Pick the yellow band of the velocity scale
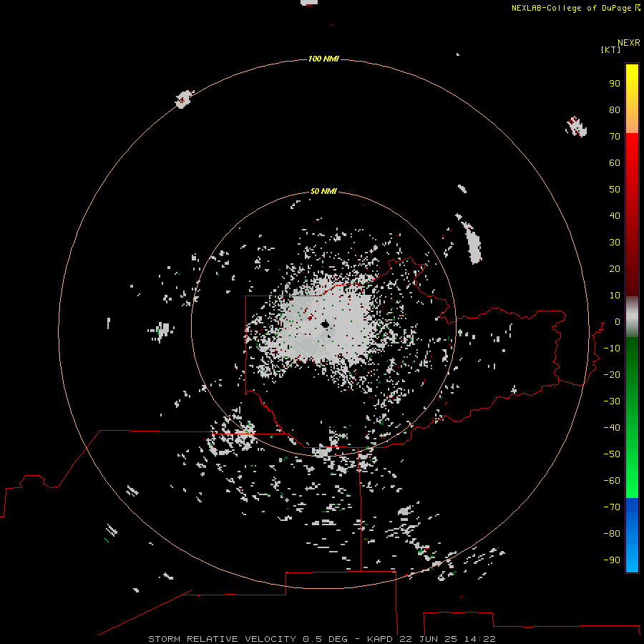The height and width of the screenshot is (644, 644). [x=632, y=99]
